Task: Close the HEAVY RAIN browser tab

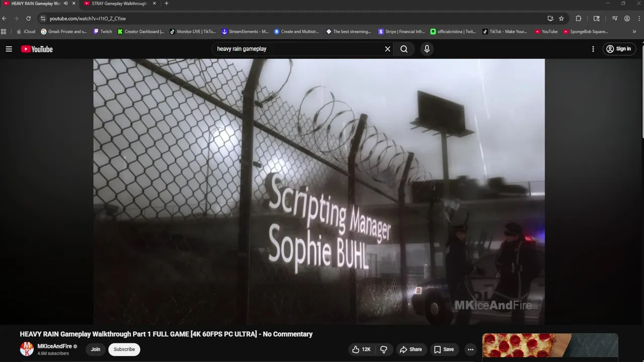Action: tap(74, 4)
